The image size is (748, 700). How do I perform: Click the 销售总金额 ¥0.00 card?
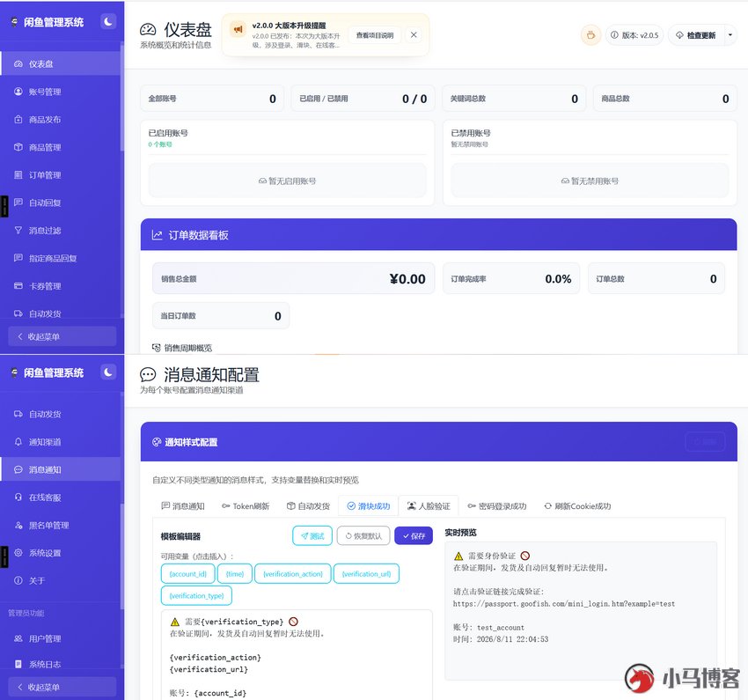[293, 278]
